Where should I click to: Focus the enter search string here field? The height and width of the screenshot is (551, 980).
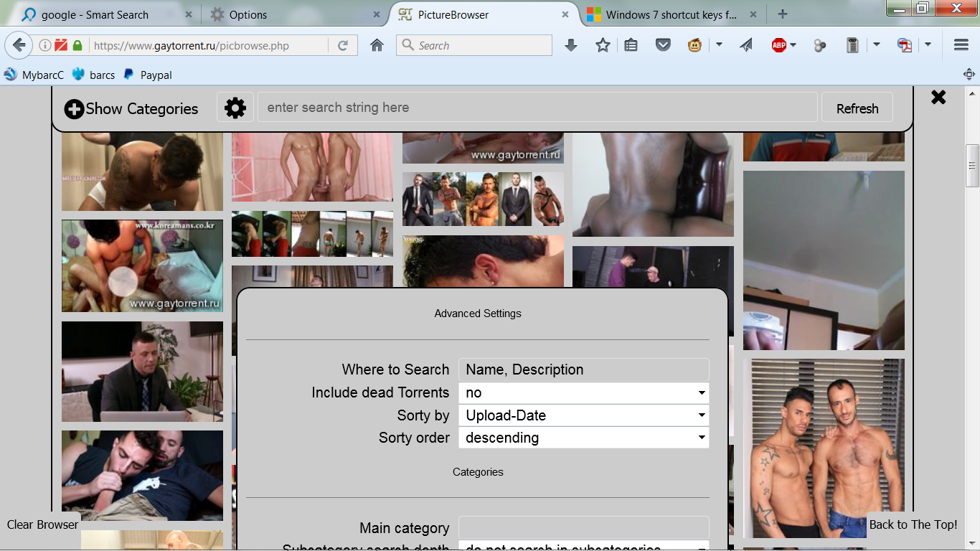pyautogui.click(x=537, y=108)
